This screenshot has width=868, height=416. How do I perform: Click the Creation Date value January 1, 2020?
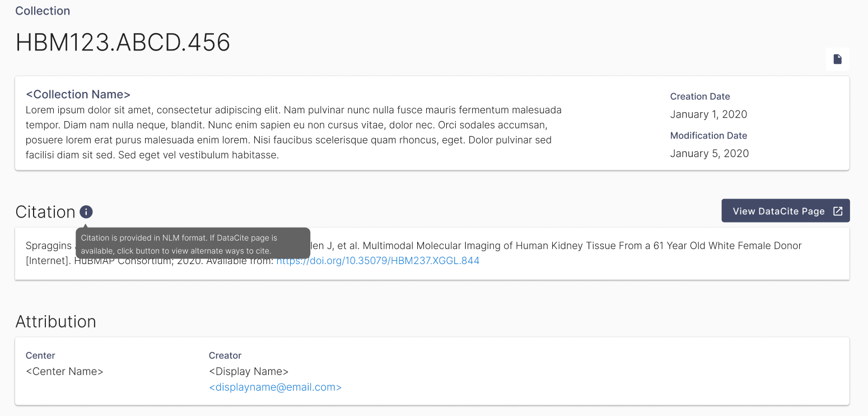click(708, 114)
